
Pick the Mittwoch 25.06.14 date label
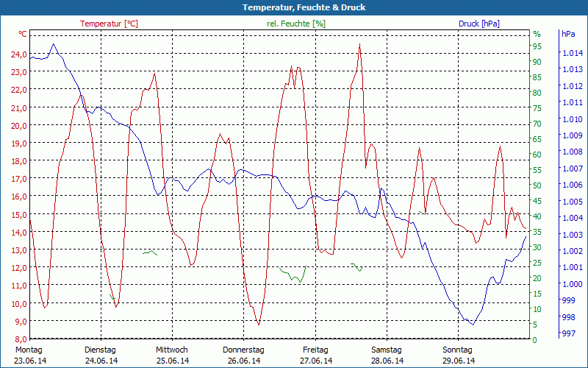tap(172, 355)
